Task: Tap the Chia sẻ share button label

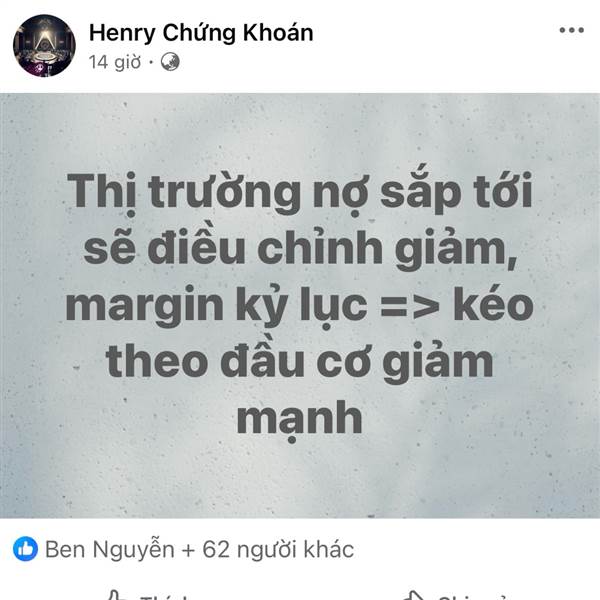Action: (473, 597)
